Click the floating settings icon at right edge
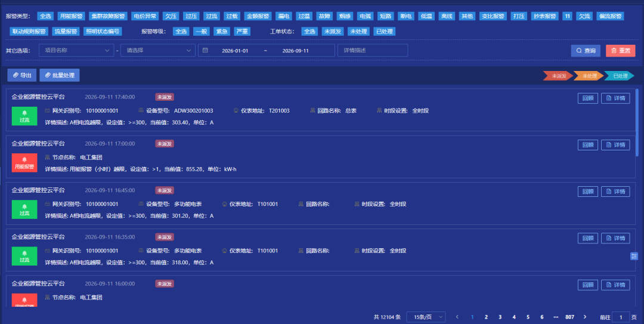Screen dimensions: 644x324 click(634, 256)
